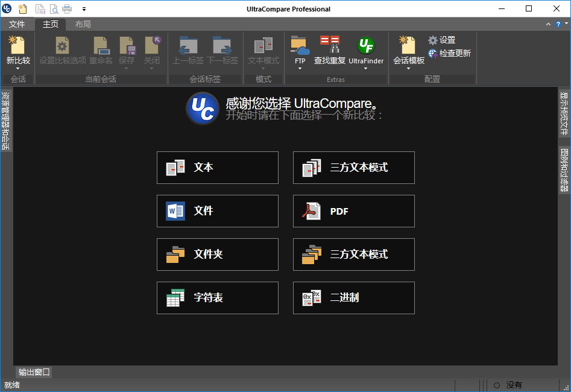Click the help question mark icon
The width and height of the screenshot is (571, 392).
(x=558, y=24)
